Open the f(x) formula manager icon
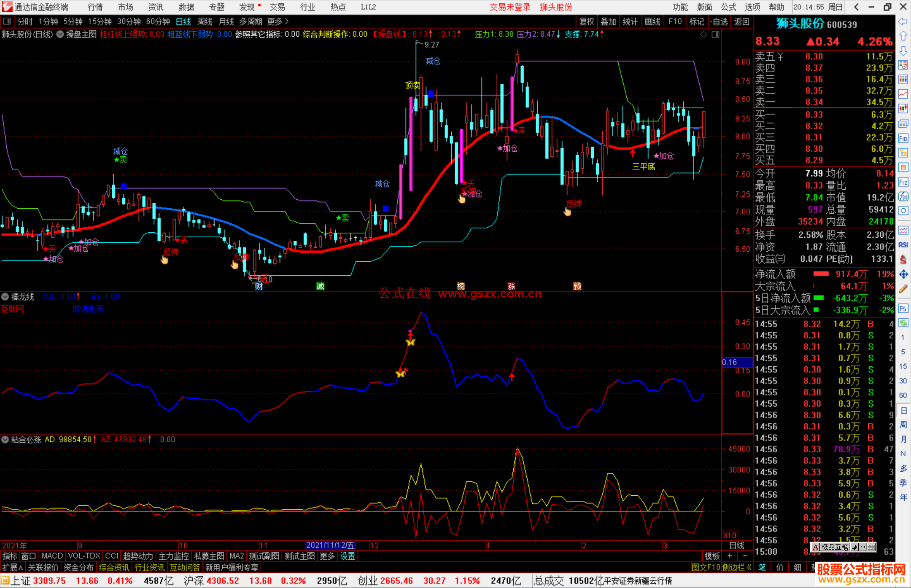 point(903,196)
